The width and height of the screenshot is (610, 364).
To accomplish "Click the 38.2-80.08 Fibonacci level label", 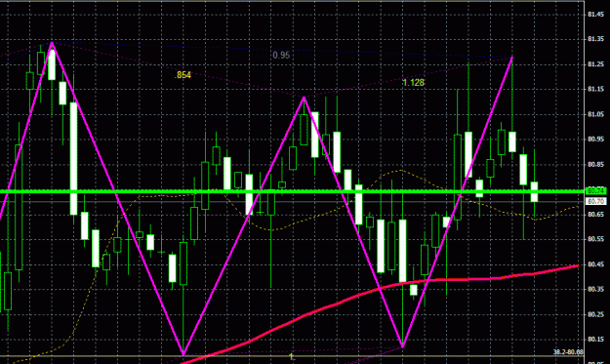I will pos(568,352).
